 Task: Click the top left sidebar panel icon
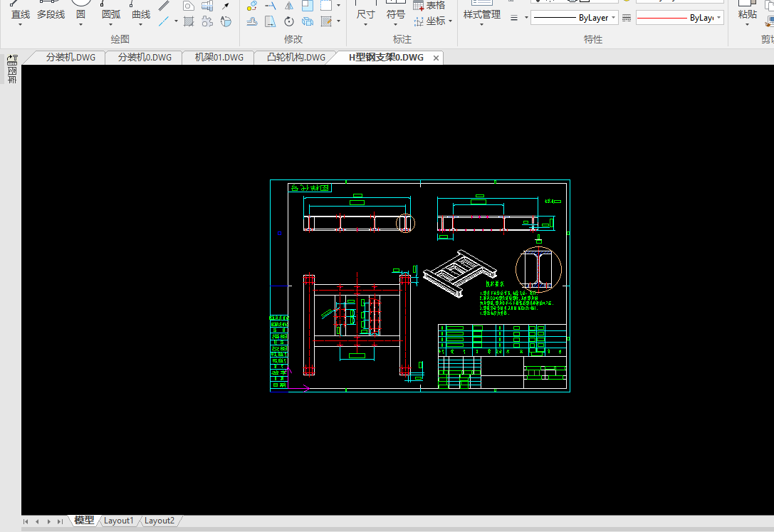[12, 60]
